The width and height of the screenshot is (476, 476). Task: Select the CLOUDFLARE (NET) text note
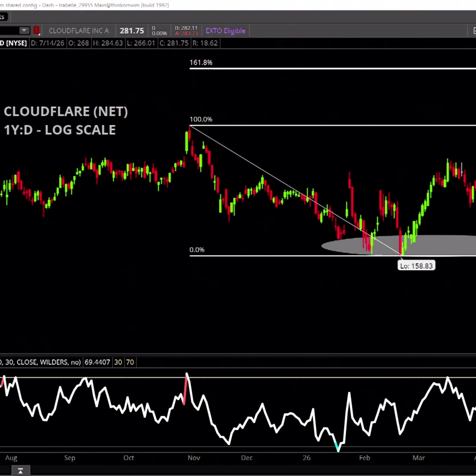click(66, 112)
